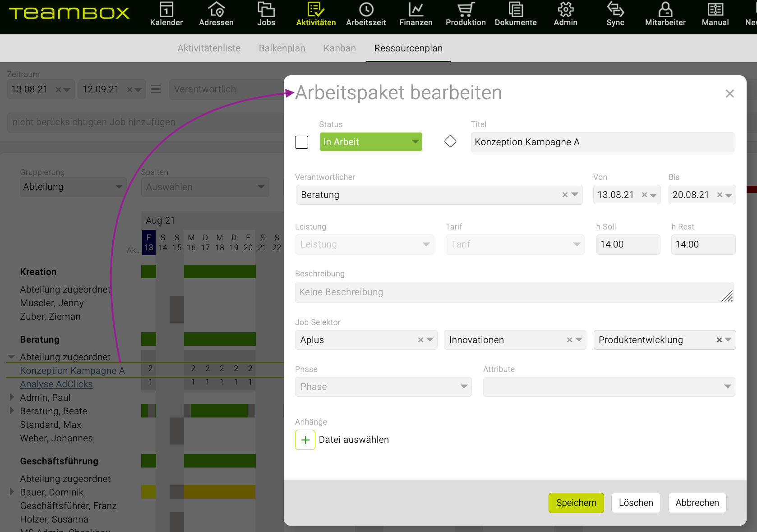
Task: Click the plus icon to attach file
Action: click(305, 440)
